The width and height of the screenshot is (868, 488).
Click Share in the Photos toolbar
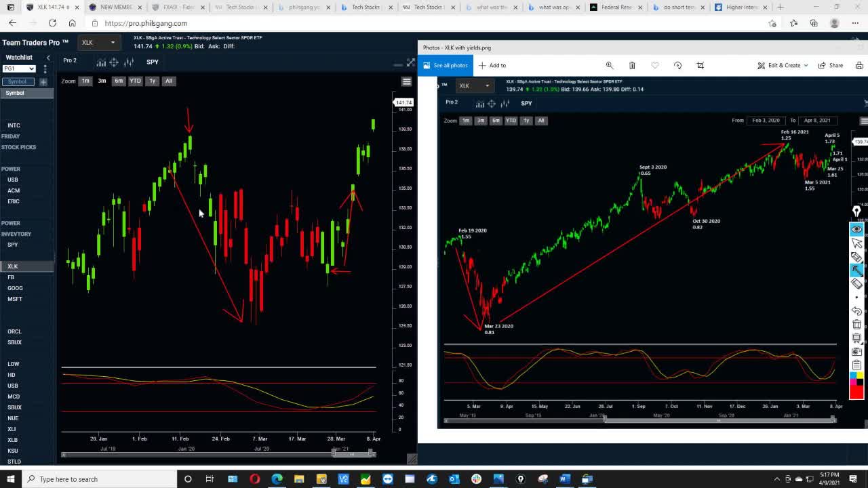coord(831,65)
